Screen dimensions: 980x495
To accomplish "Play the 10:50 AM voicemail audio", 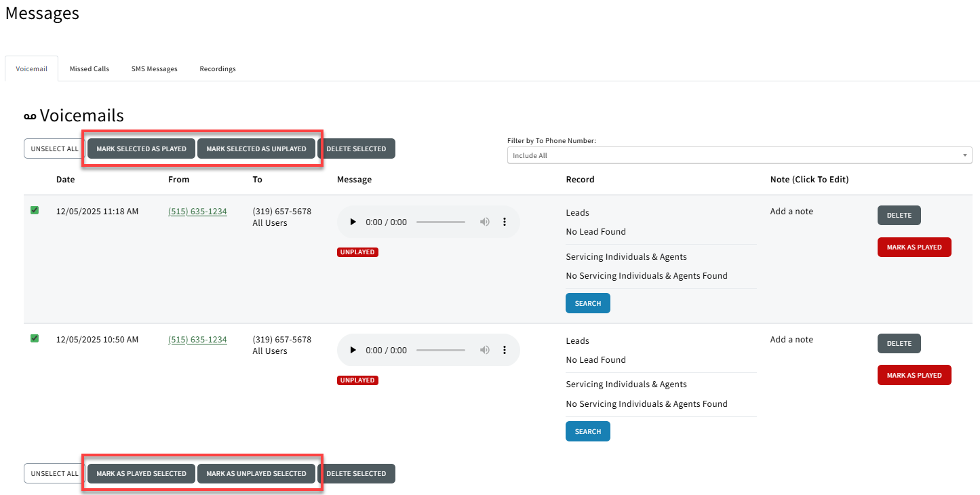I will 353,349.
